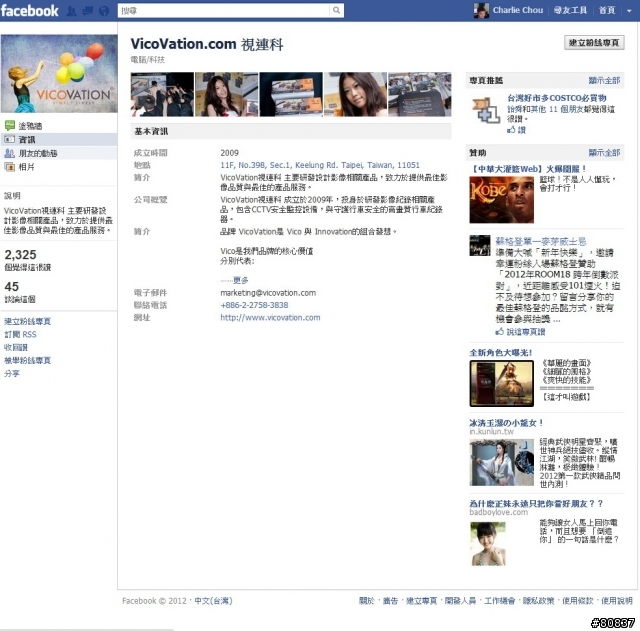
Task: Like the whisky page via thumb link
Action: click(x=520, y=332)
